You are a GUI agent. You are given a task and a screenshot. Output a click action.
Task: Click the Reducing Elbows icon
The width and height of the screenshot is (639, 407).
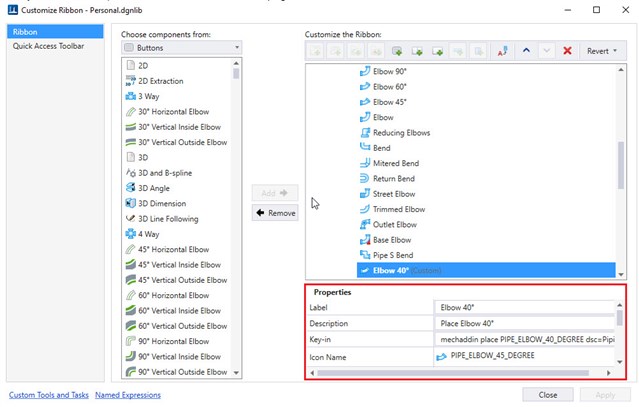(365, 133)
